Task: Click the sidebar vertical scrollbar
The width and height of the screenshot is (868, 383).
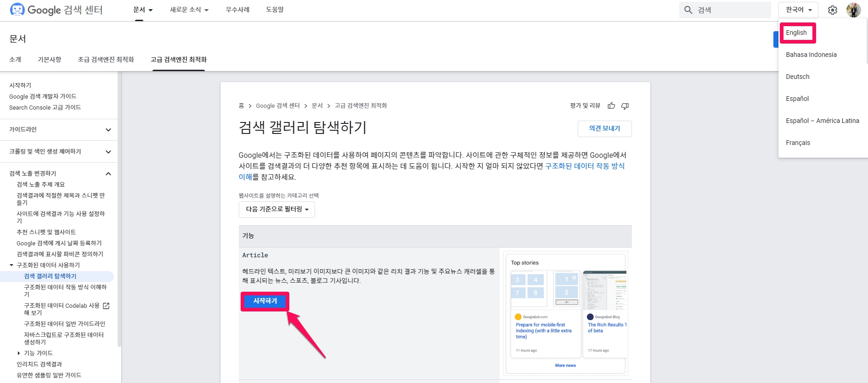Action: pyautogui.click(x=119, y=209)
